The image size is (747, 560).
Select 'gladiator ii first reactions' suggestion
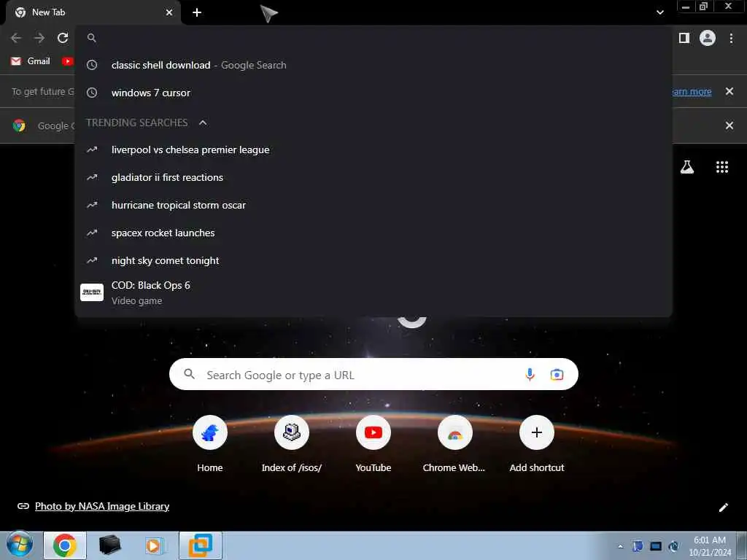[x=373, y=178]
